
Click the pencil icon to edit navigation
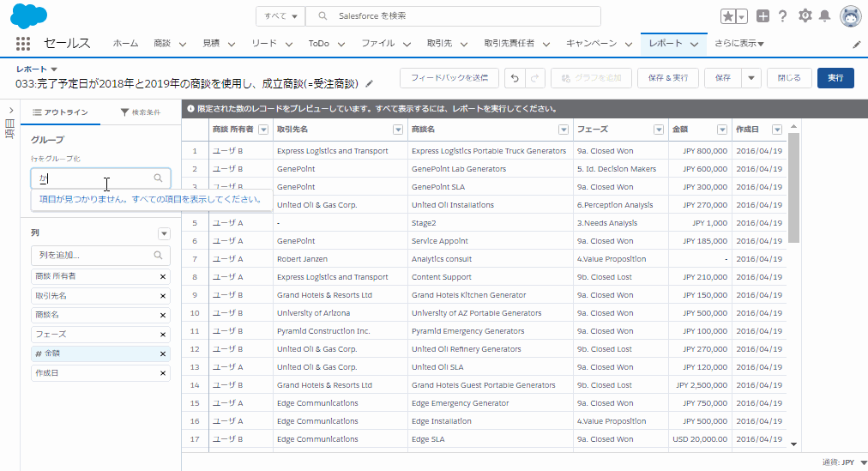tap(857, 45)
